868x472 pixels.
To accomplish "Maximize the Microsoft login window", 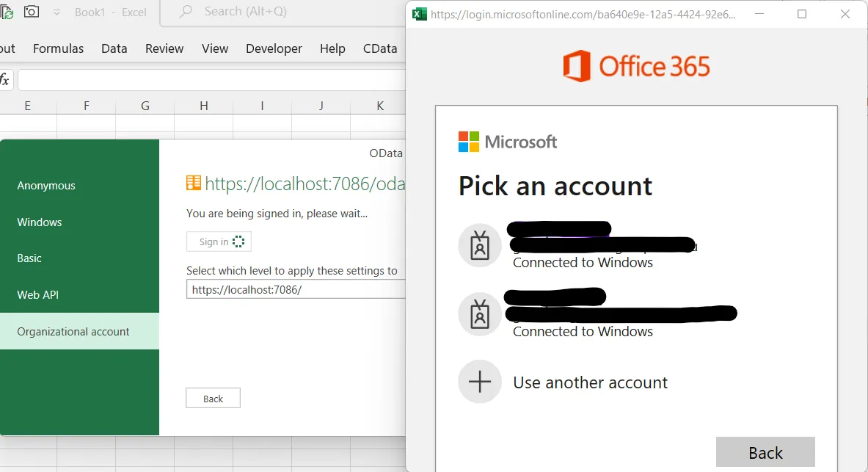I will click(x=801, y=15).
